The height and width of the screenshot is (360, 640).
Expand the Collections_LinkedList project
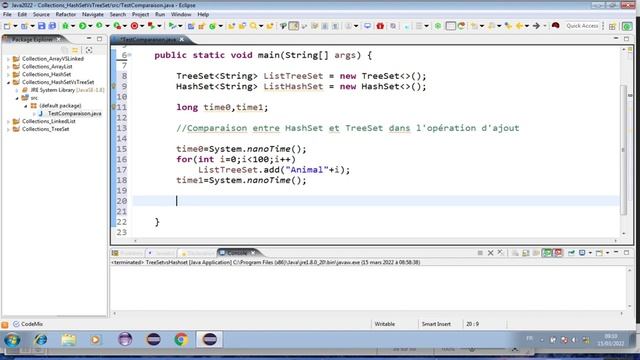(8, 121)
